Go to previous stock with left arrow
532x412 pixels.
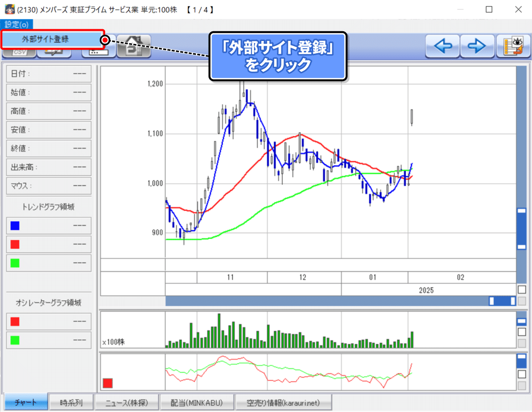443,46
